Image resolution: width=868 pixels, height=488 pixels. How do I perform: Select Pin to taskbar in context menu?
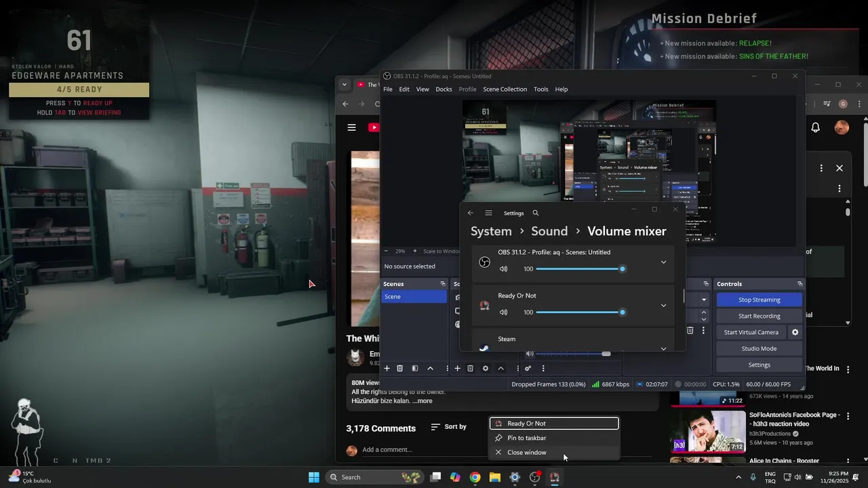[x=554, y=438]
